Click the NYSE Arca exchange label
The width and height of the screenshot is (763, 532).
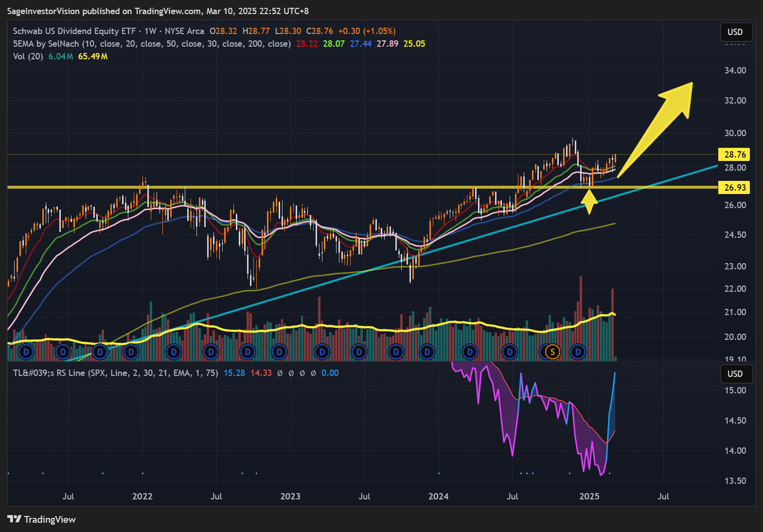(184, 31)
